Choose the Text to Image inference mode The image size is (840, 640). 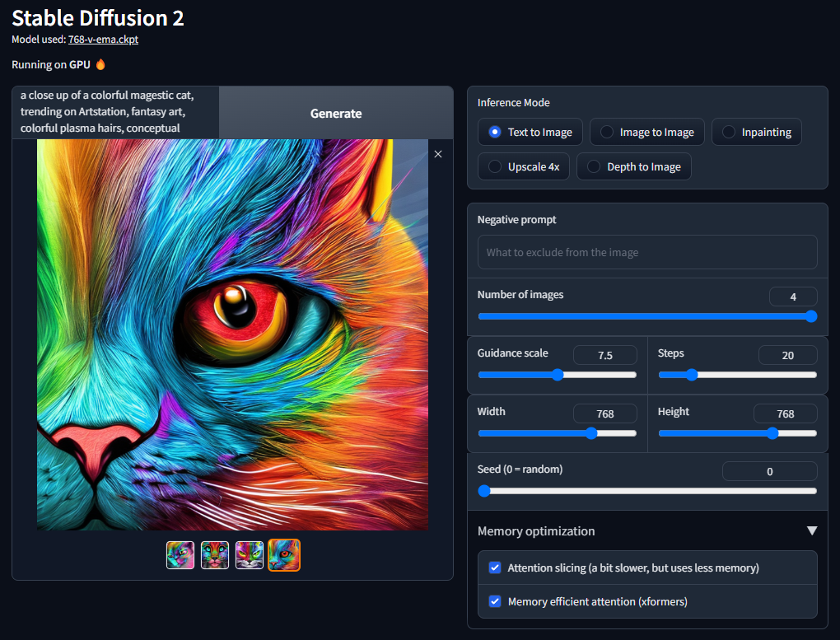coord(530,132)
